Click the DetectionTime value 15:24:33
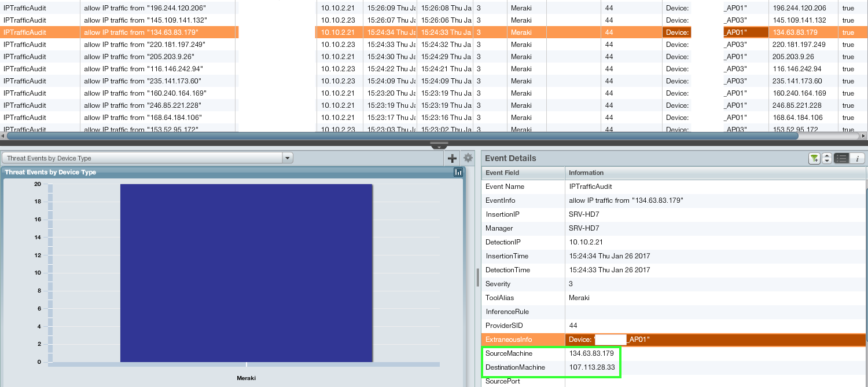Screen dimensions: 868x387 [x=609, y=270]
